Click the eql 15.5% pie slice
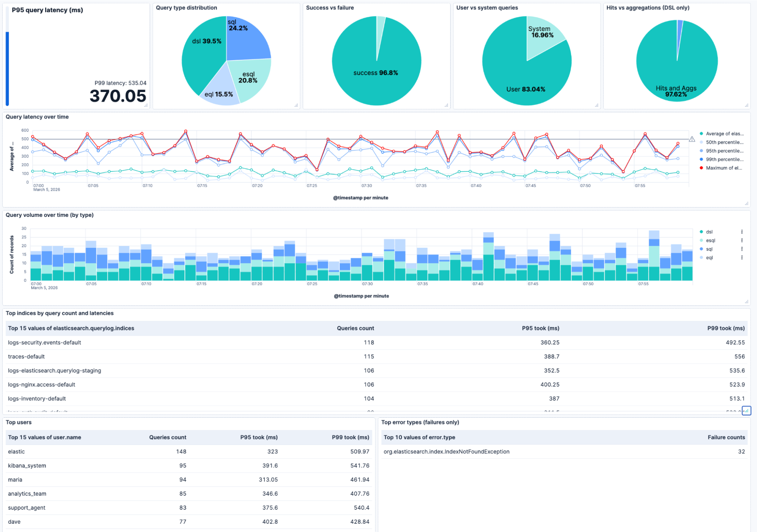757x532 pixels. pyautogui.click(x=222, y=89)
